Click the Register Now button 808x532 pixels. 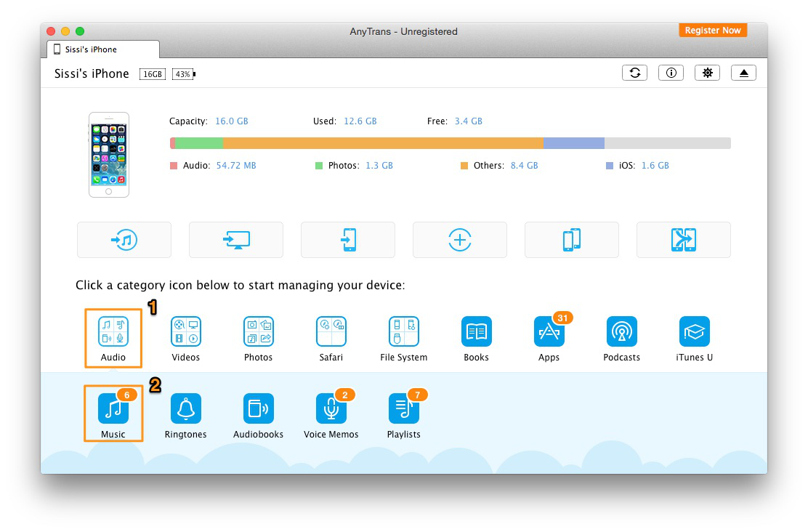pos(713,31)
